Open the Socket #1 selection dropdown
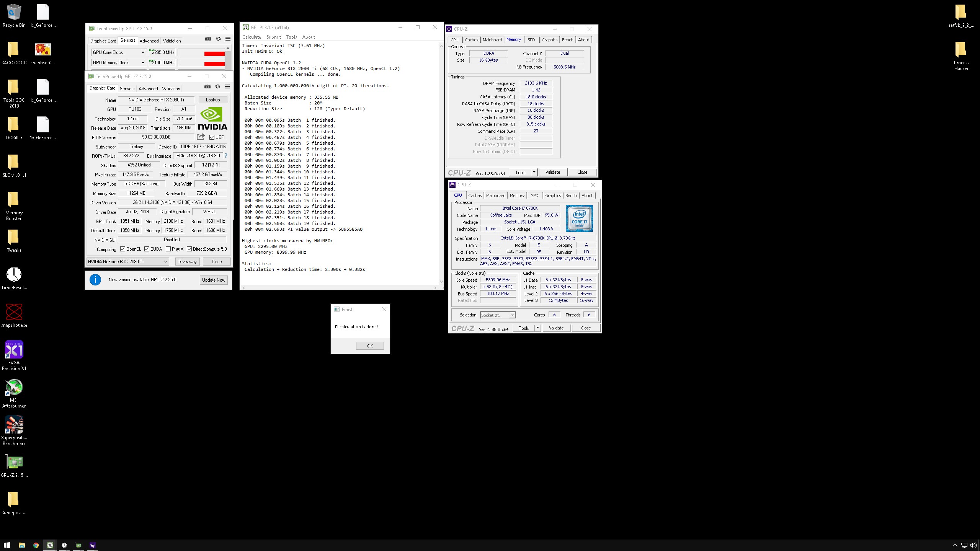The image size is (980, 551). (498, 315)
